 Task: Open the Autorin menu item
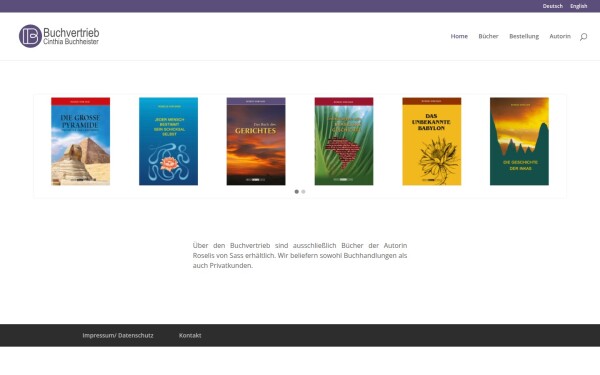pos(560,36)
